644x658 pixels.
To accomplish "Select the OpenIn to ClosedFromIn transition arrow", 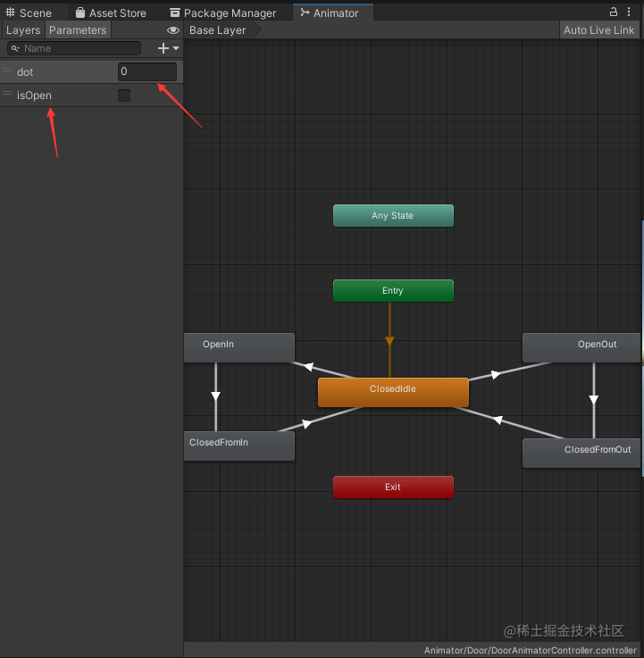I will tap(216, 396).
